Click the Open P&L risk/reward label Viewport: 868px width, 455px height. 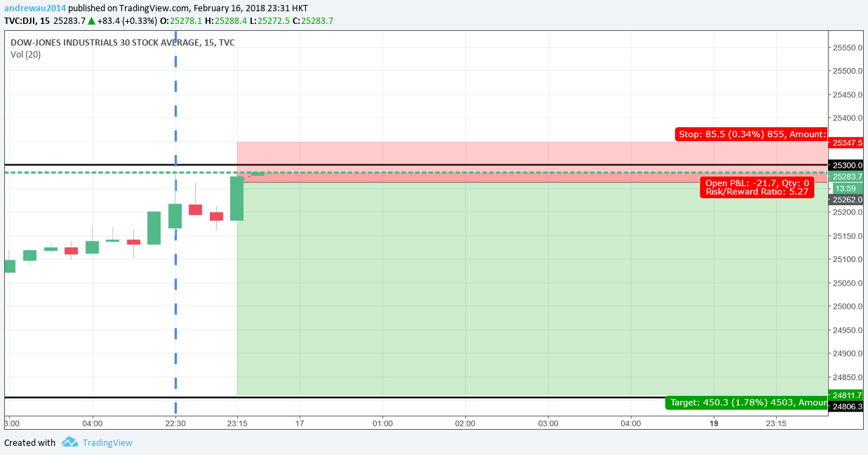[757, 187]
